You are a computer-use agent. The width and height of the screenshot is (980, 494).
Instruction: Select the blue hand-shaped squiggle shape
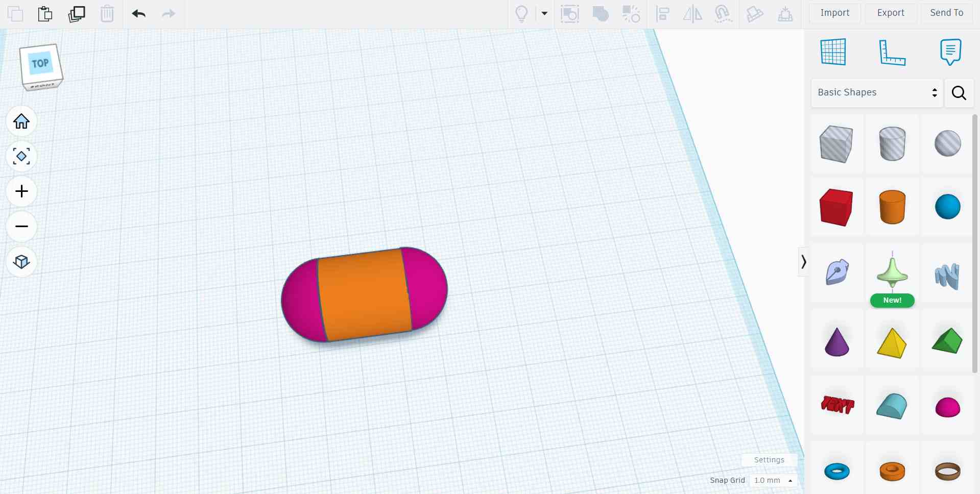coord(947,276)
